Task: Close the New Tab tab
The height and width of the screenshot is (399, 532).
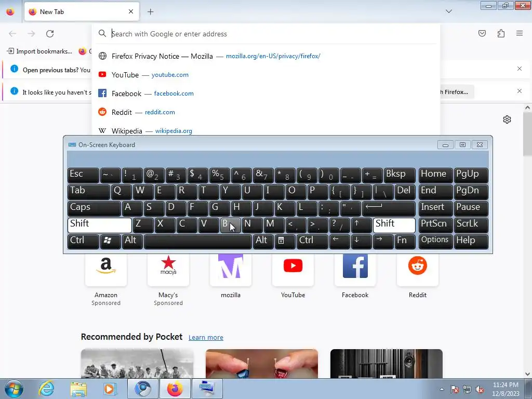Action: pyautogui.click(x=131, y=11)
